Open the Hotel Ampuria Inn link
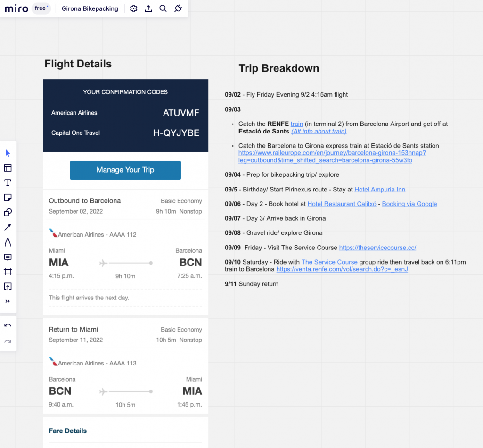Viewport: 483px width, 448px height. click(x=380, y=190)
